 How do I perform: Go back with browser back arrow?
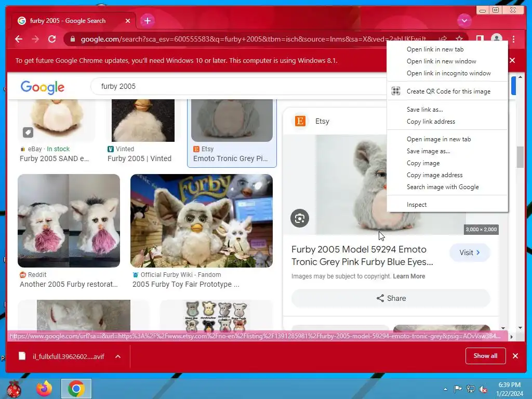pos(19,39)
